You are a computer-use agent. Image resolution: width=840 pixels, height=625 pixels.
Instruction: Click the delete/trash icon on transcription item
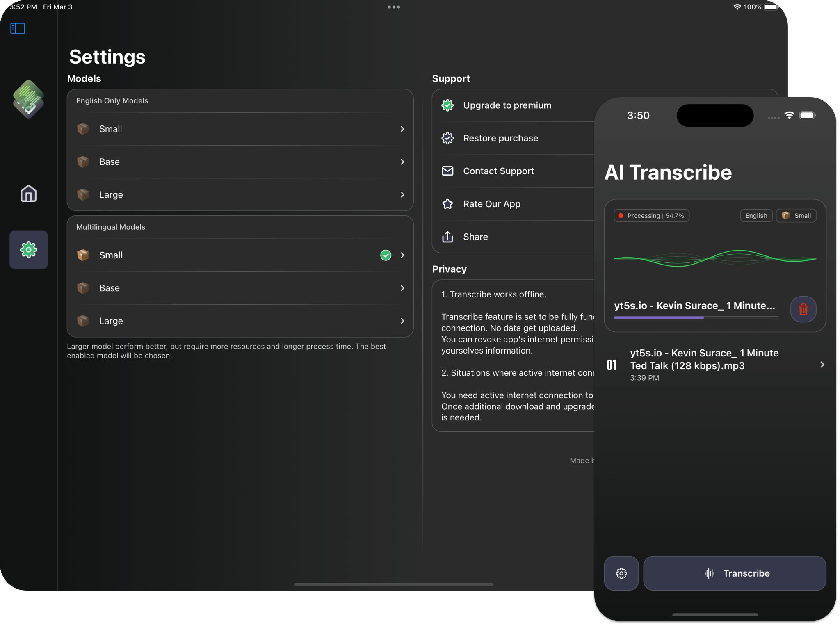coord(803,309)
